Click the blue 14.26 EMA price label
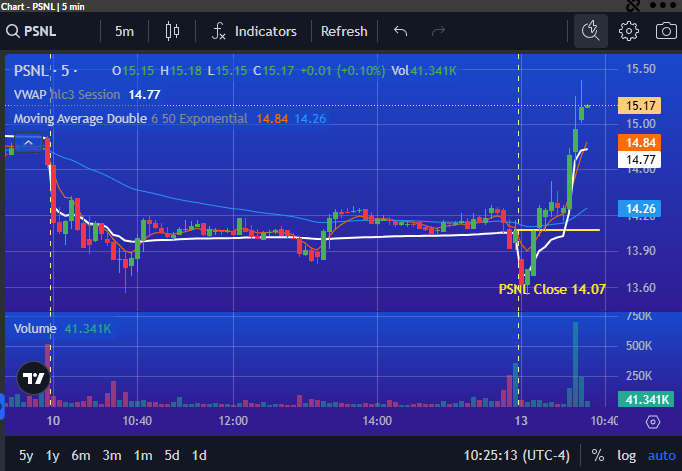Viewport: 682px width, 471px height. pyautogui.click(x=639, y=209)
